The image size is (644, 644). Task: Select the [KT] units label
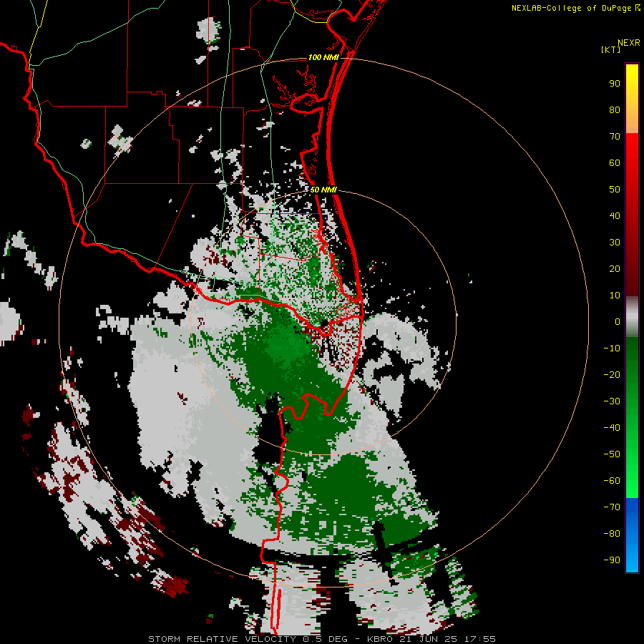pos(611,49)
